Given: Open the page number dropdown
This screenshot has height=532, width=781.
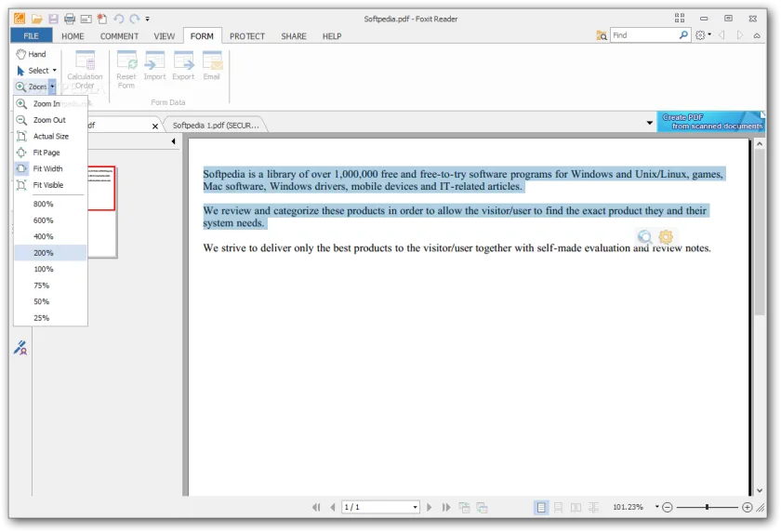Looking at the screenshot, I should (x=415, y=507).
